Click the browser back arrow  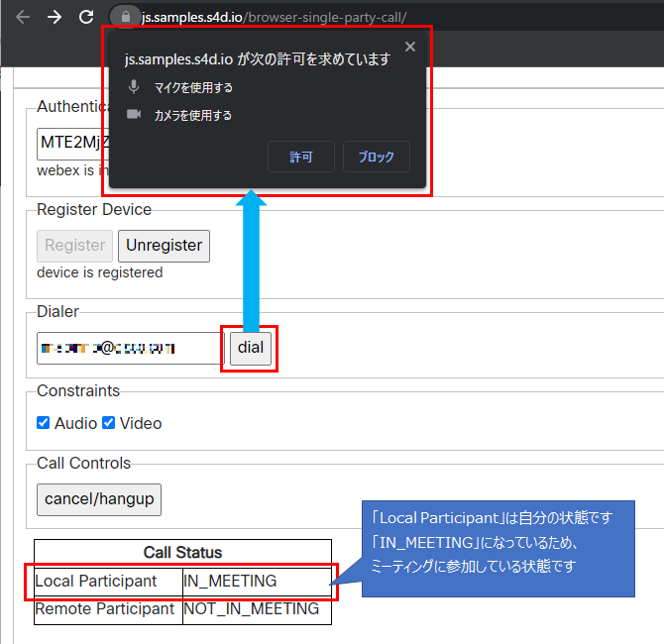point(22,17)
